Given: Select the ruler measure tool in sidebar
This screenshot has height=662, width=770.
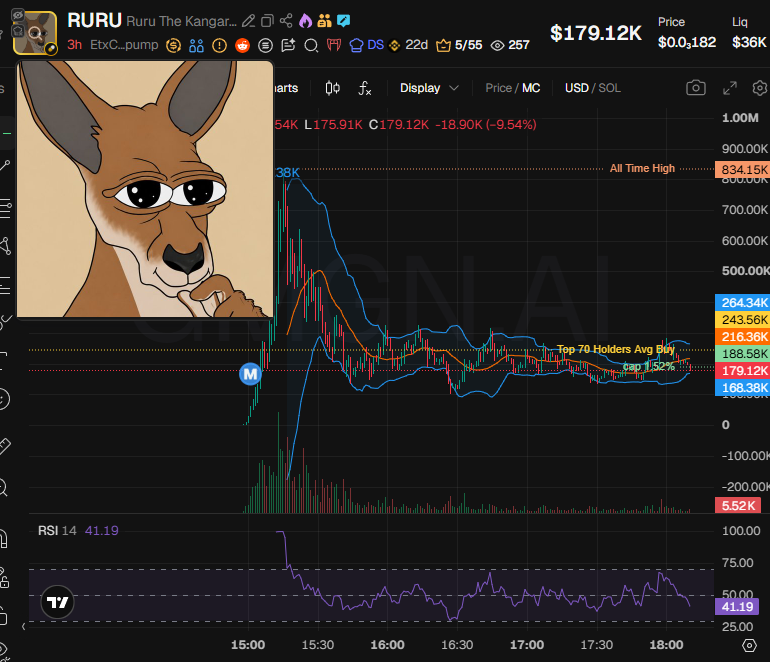Looking at the screenshot, I should [4, 446].
